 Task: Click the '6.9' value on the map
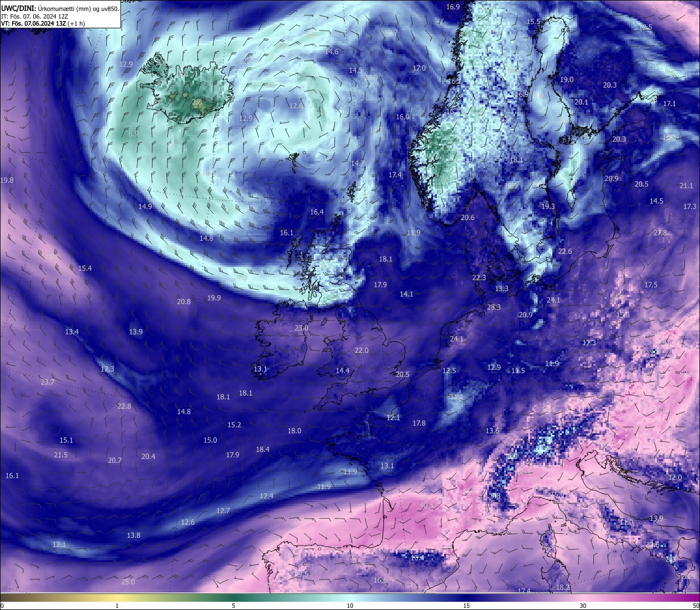point(133,134)
